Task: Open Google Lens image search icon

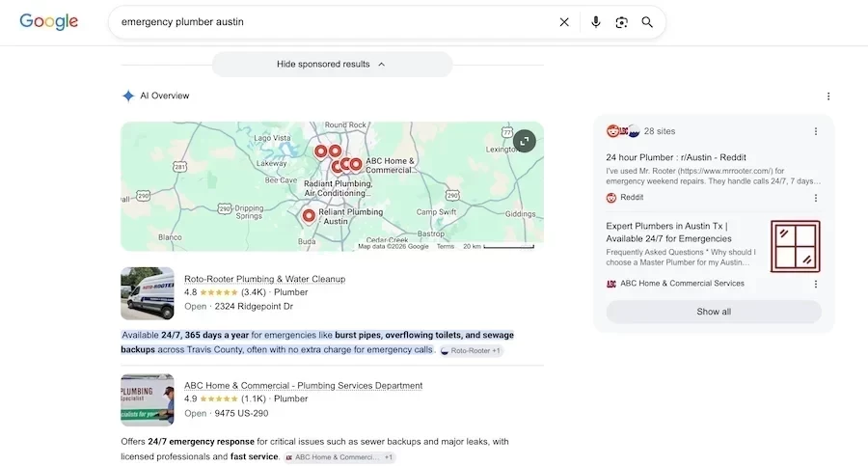Action: (x=622, y=22)
